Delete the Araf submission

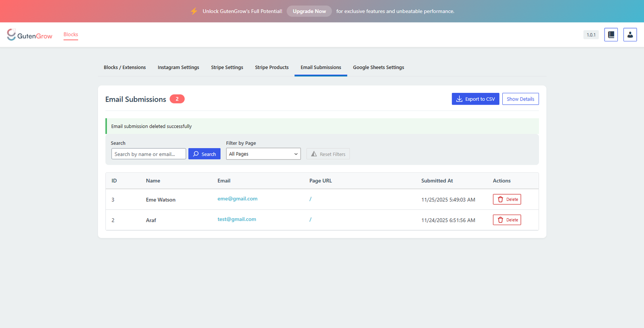(507, 220)
